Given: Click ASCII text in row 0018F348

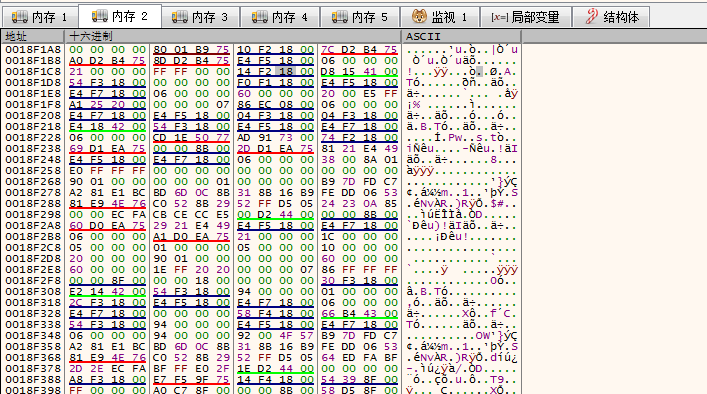Looking at the screenshot, I should [462, 335].
